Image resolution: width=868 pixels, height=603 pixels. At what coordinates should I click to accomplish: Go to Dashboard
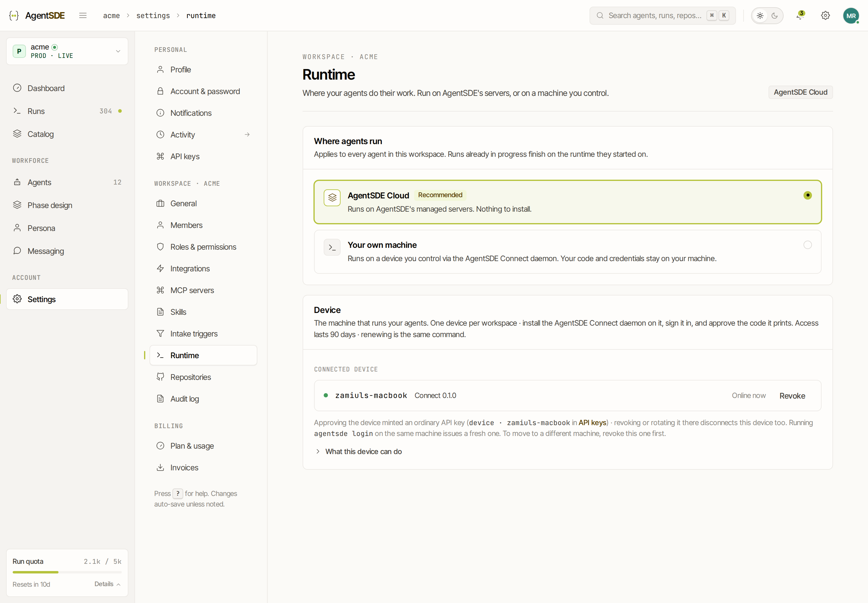tap(67, 88)
